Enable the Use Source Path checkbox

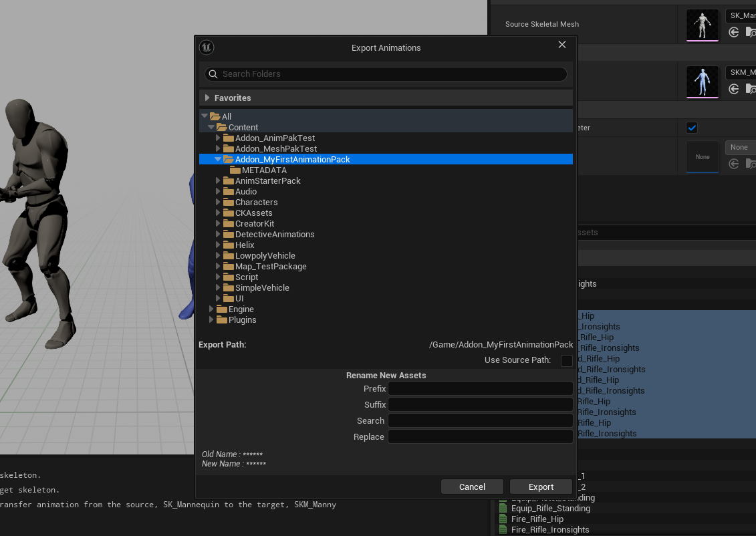[x=566, y=361]
